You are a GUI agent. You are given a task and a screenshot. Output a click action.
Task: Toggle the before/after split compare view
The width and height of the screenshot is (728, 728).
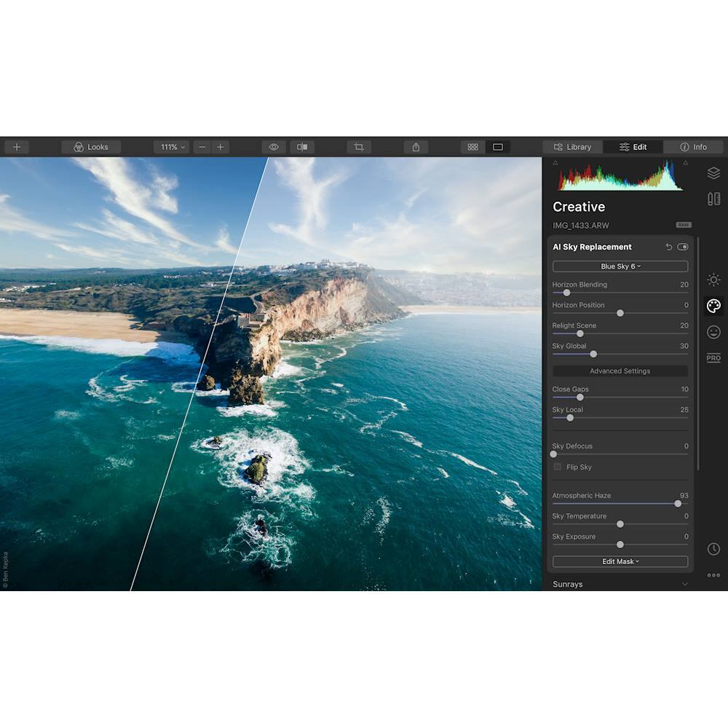302,147
